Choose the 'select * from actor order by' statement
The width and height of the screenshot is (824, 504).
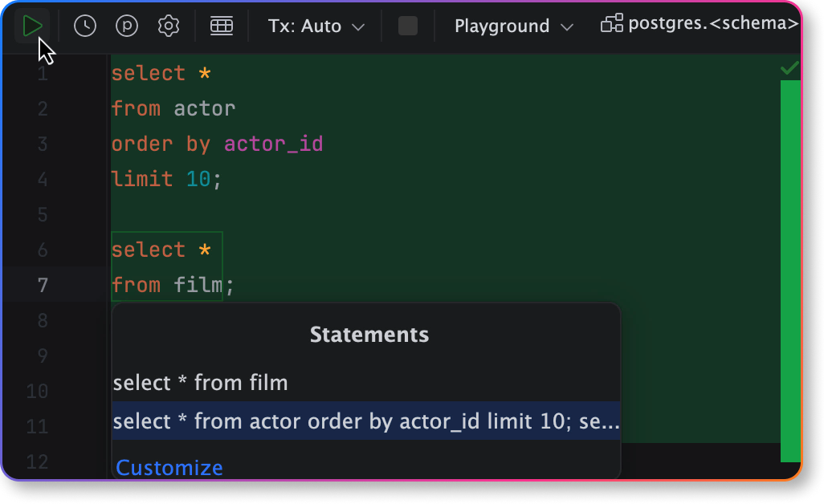coord(366,421)
